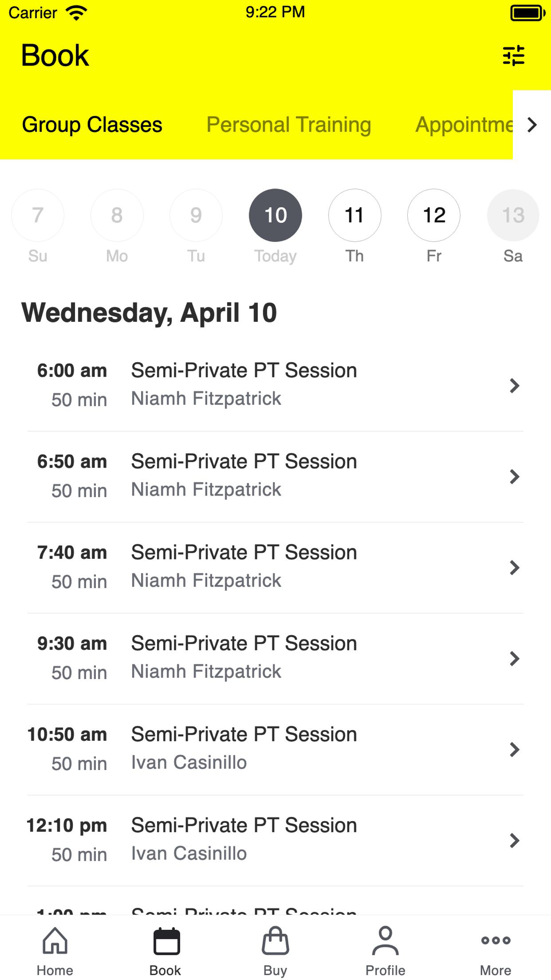Open the 6:50 am Semi-Private PT Session
551x980 pixels.
(x=244, y=476)
